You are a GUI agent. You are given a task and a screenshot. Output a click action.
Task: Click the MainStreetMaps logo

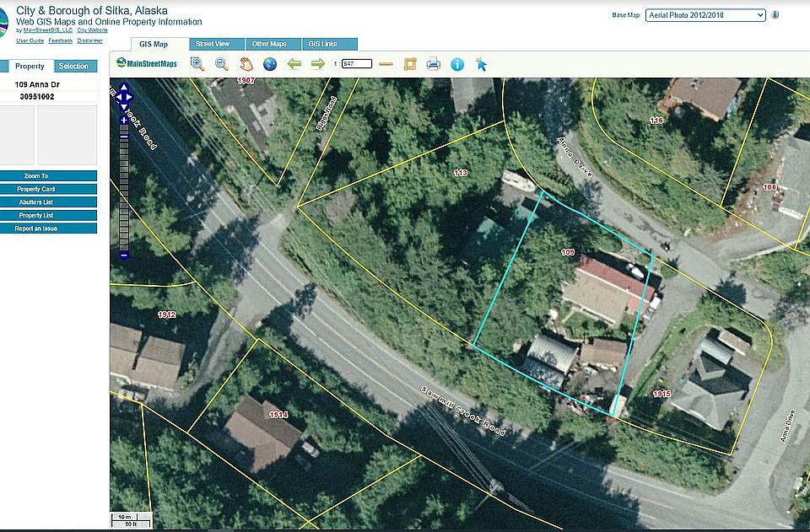click(x=147, y=63)
